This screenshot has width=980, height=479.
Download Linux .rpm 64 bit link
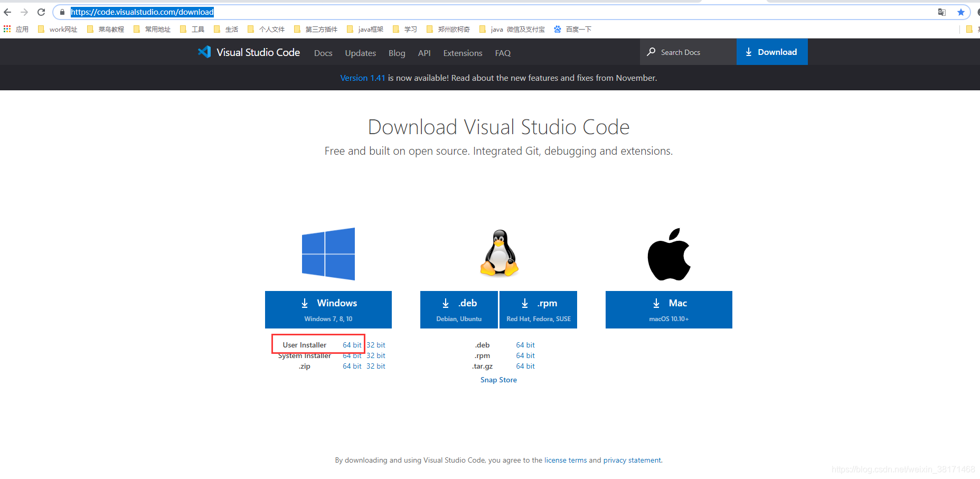coord(525,355)
